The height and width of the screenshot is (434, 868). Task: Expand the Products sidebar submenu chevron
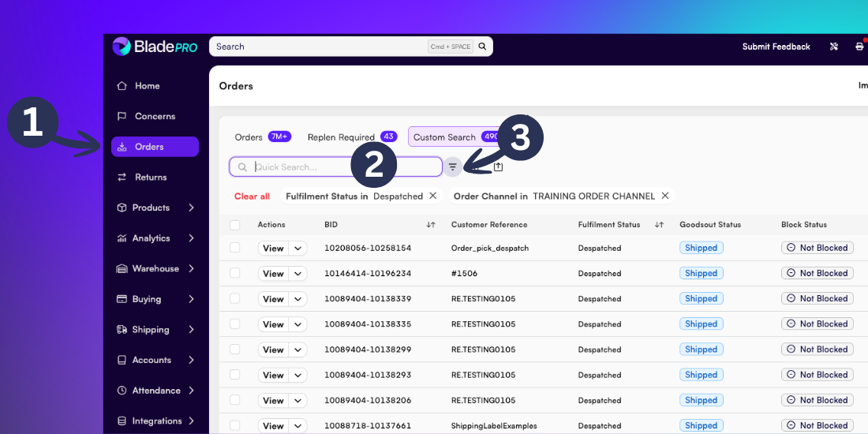(x=191, y=208)
